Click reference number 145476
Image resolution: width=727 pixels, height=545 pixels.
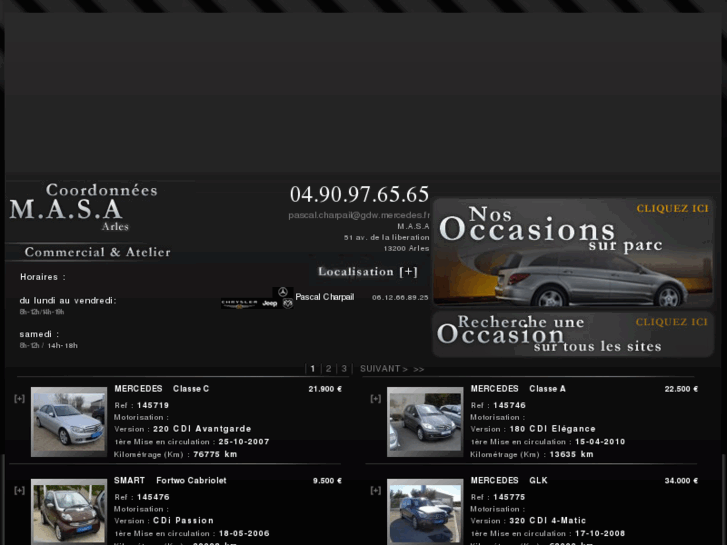click(153, 497)
